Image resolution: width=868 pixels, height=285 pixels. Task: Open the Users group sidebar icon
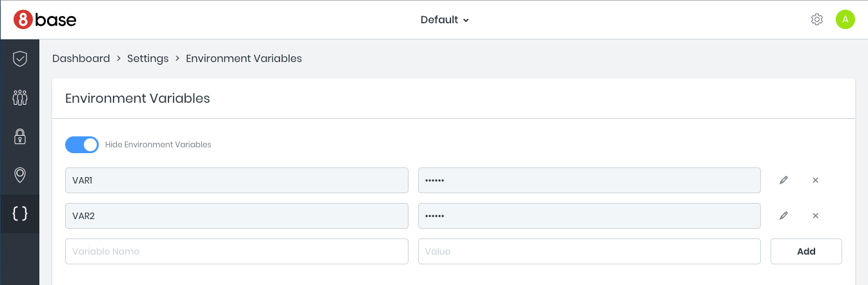click(20, 98)
